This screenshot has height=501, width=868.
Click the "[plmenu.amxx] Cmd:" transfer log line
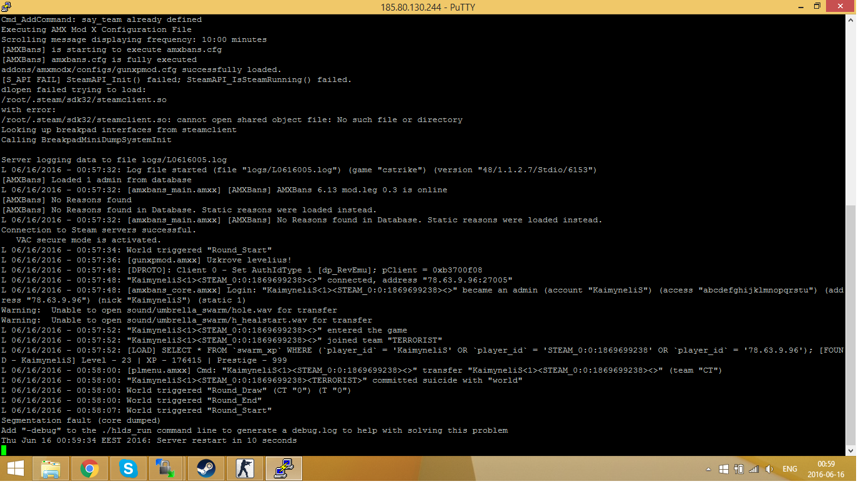[x=362, y=370]
